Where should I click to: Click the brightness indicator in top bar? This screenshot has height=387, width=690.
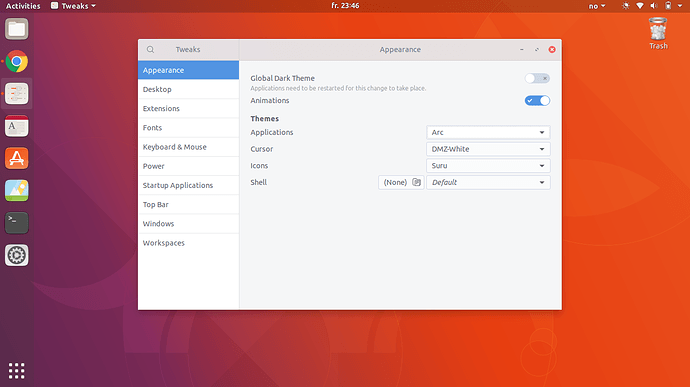(x=625, y=6)
